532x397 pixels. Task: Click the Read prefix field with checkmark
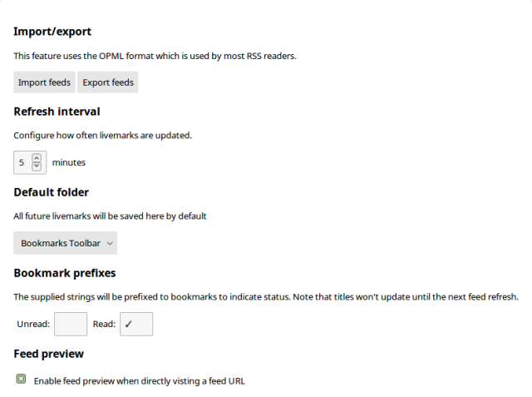point(136,324)
